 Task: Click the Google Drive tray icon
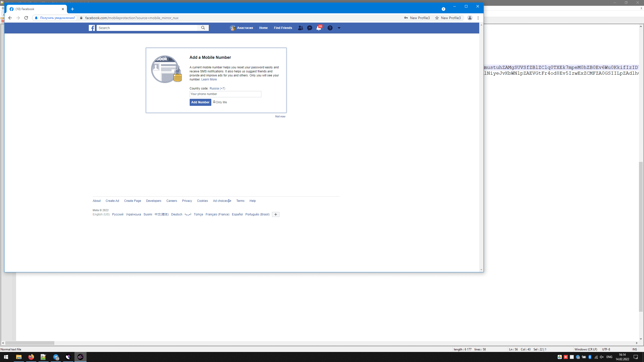(x=560, y=357)
